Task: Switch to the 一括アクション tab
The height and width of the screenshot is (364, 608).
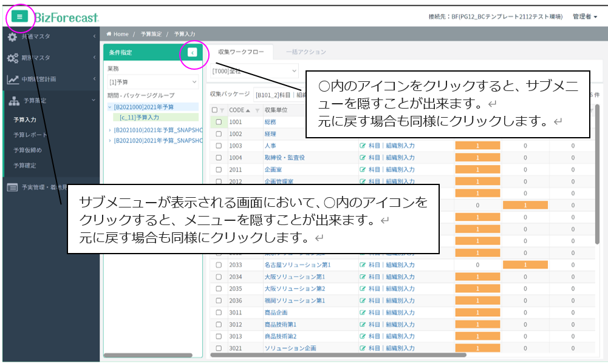Action: [x=306, y=52]
